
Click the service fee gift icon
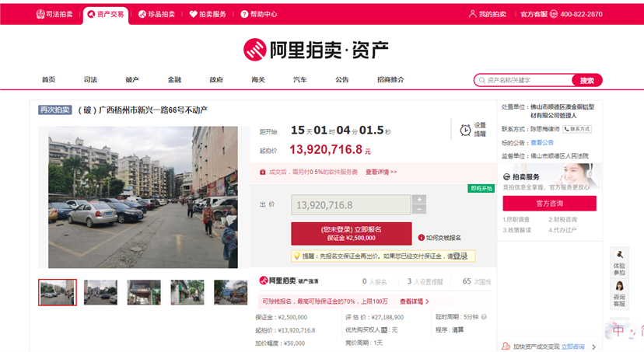(x=262, y=172)
